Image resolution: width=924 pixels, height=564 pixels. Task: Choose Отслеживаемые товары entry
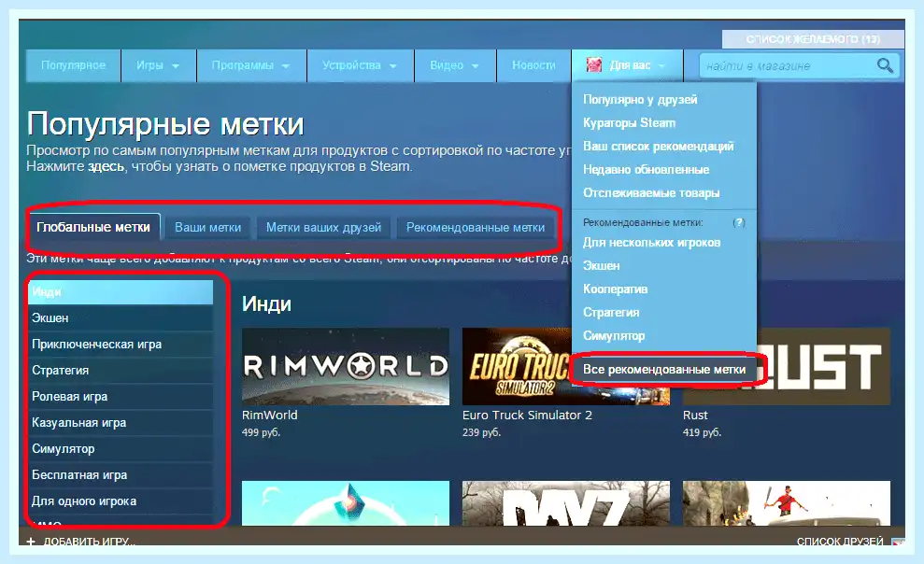click(651, 193)
